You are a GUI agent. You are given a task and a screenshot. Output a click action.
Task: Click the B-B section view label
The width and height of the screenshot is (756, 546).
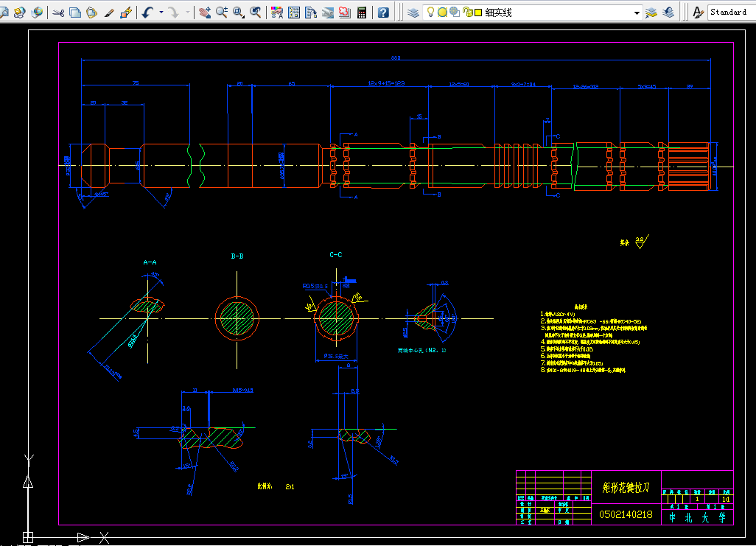point(237,256)
